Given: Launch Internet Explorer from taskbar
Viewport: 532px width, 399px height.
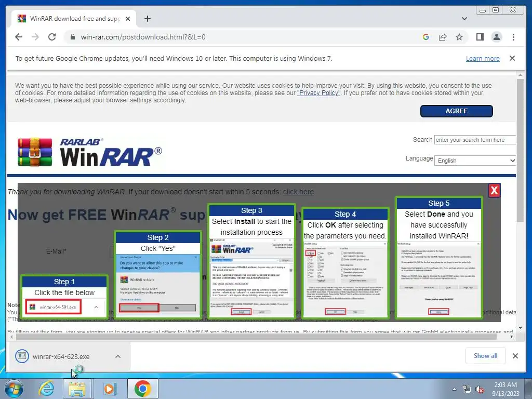Looking at the screenshot, I should [46, 389].
